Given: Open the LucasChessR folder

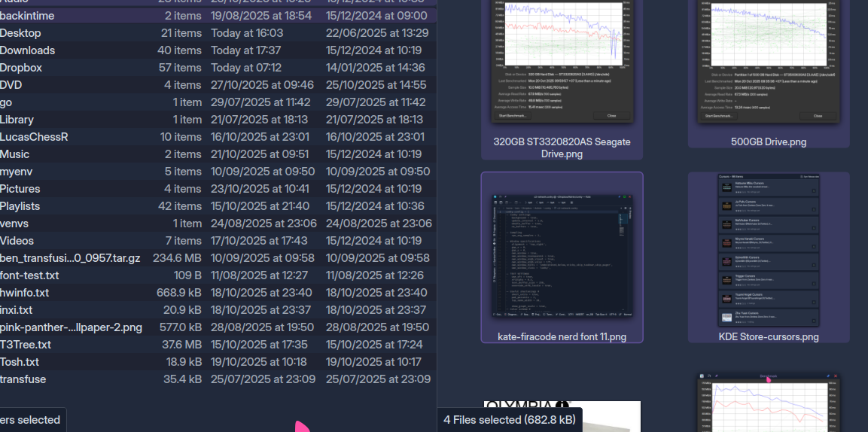Looking at the screenshot, I should click(x=34, y=137).
